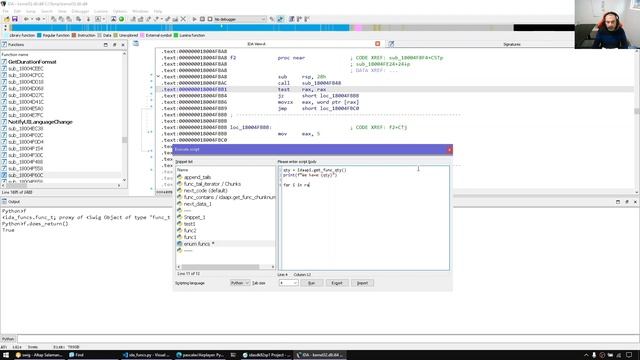Close the Execute script dialog
The image size is (640, 360).
coord(449,150)
